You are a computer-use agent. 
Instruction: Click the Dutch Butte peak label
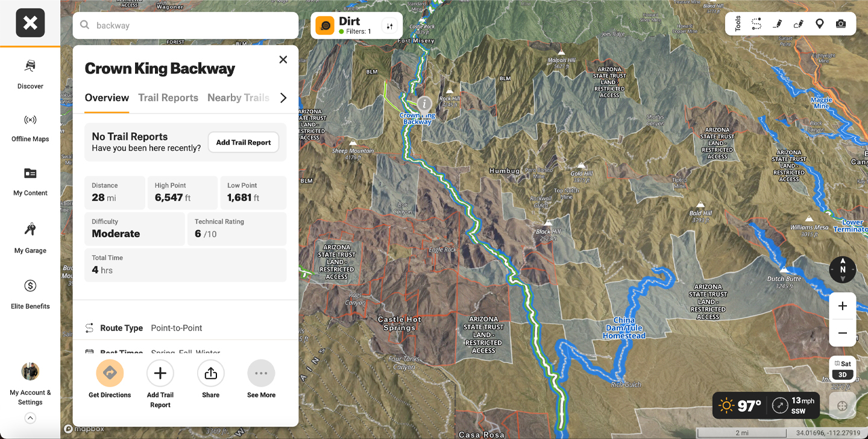[x=784, y=282]
